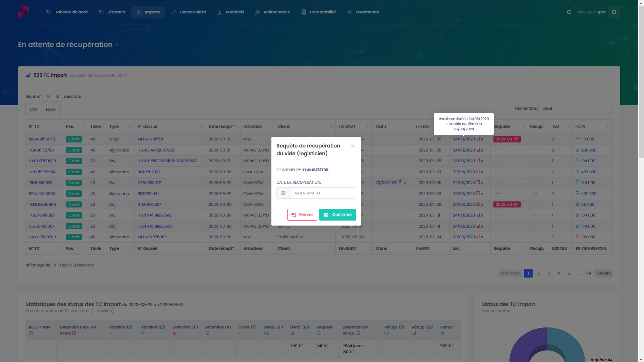Image resolution: width=644 pixels, height=362 pixels.
Task: Go to pagination page 3
Action: coord(548,273)
